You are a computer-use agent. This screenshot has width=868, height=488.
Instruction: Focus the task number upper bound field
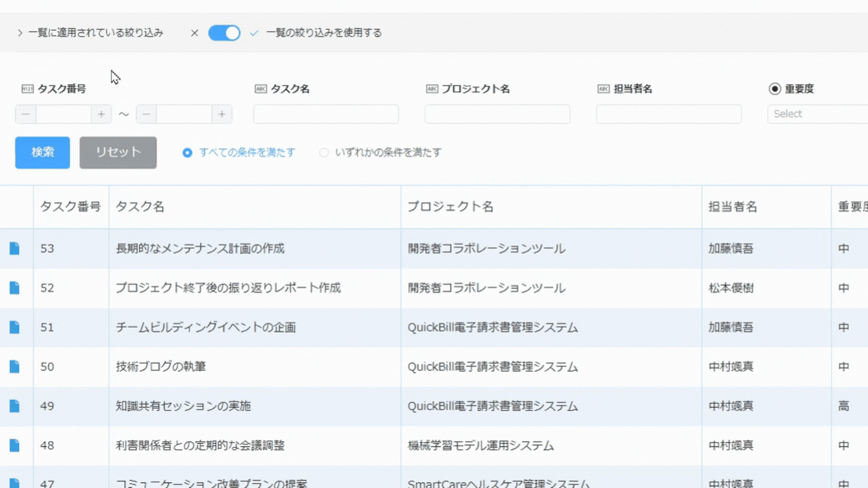[184, 114]
